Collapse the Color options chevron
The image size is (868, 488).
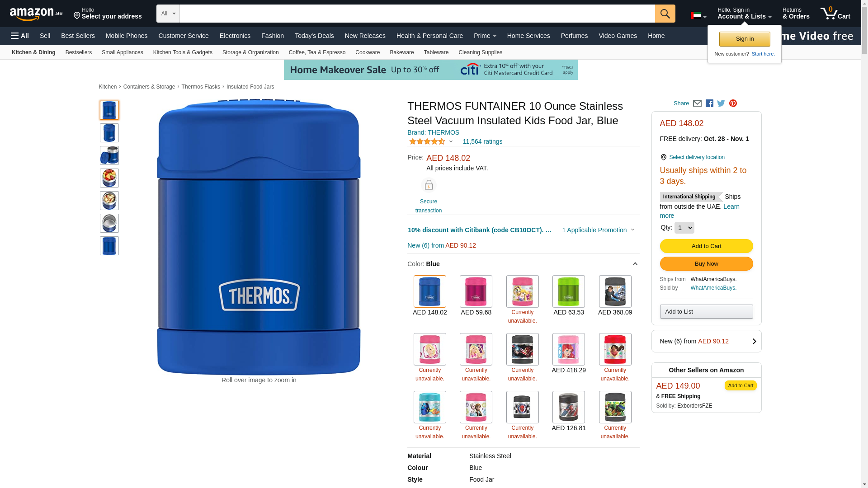pyautogui.click(x=635, y=264)
